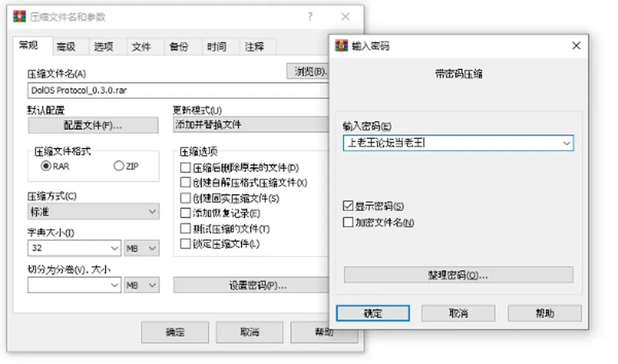618x364 pixels.
Task: Expand password history dropdown arrow
Action: pos(566,143)
